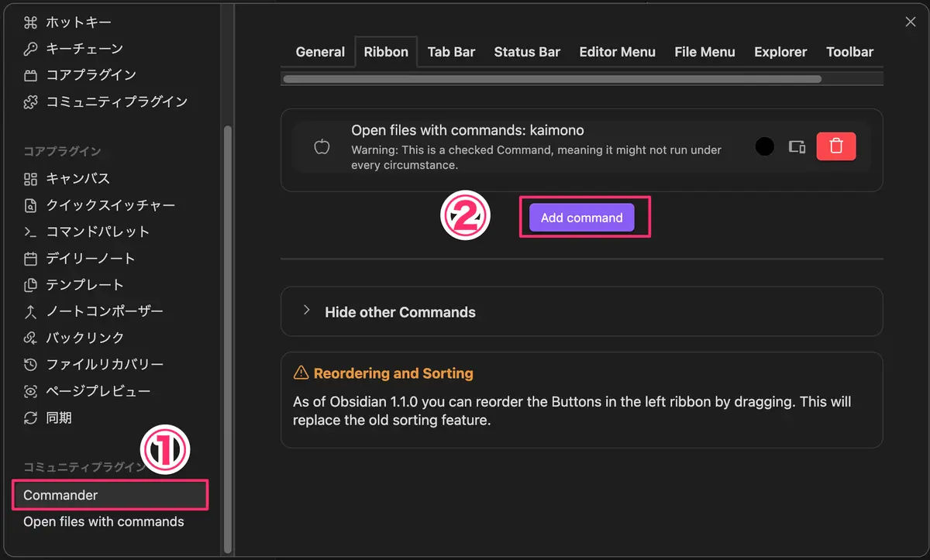Click the chevron next to Hide other Commands
This screenshot has width=930, height=560.
307,311
